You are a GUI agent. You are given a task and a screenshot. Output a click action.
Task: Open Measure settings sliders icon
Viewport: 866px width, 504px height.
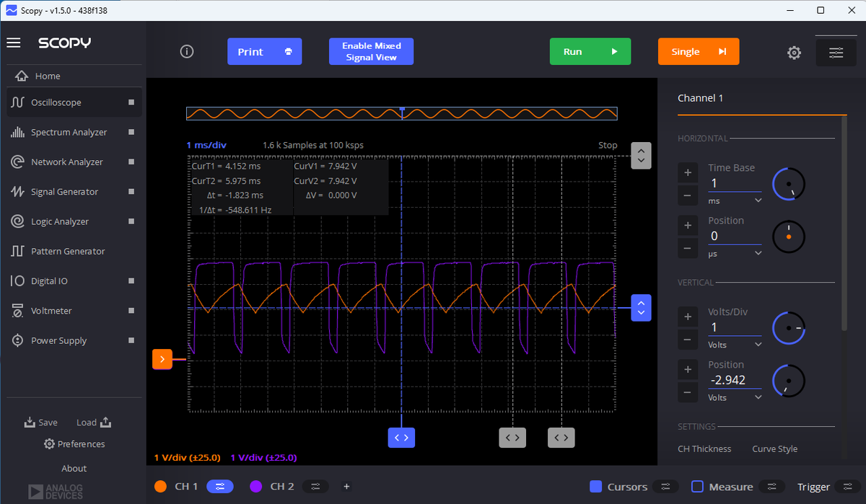[x=772, y=487]
